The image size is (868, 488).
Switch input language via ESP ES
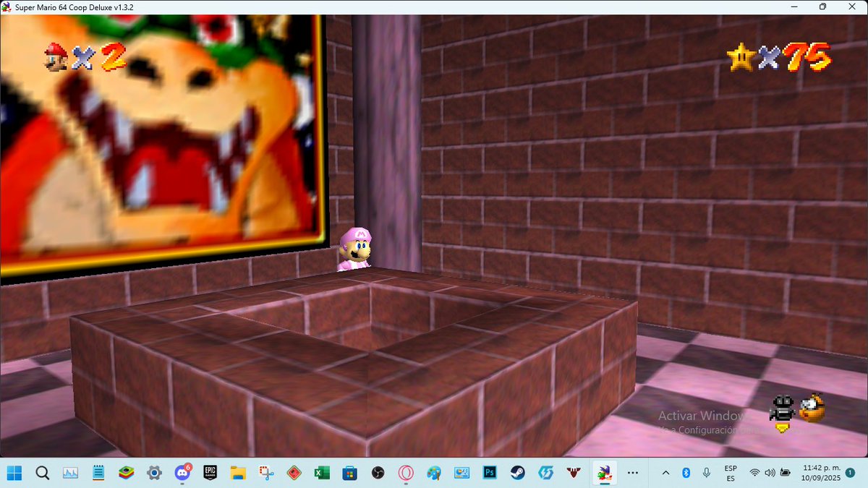tap(731, 474)
